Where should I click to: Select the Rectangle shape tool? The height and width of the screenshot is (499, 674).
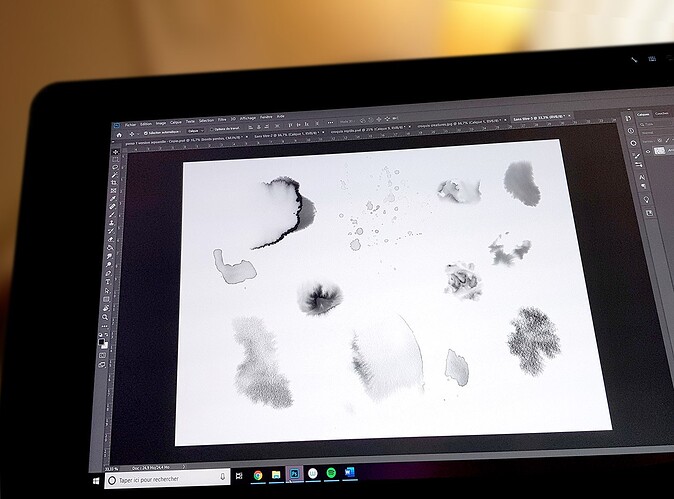coord(106,299)
